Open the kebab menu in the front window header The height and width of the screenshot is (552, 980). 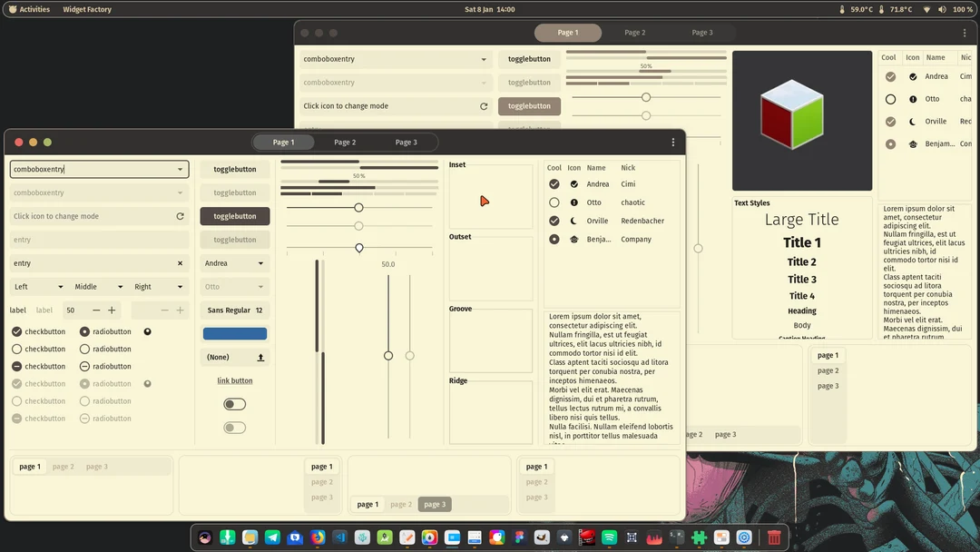coord(672,143)
